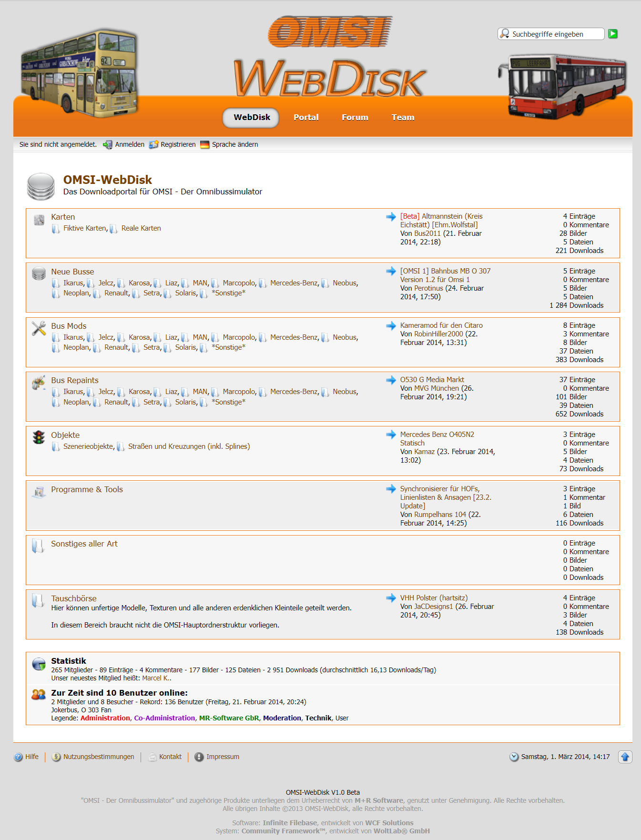The width and height of the screenshot is (641, 840).
Task: Open the Sprache ändern language selector
Action: pos(234,145)
